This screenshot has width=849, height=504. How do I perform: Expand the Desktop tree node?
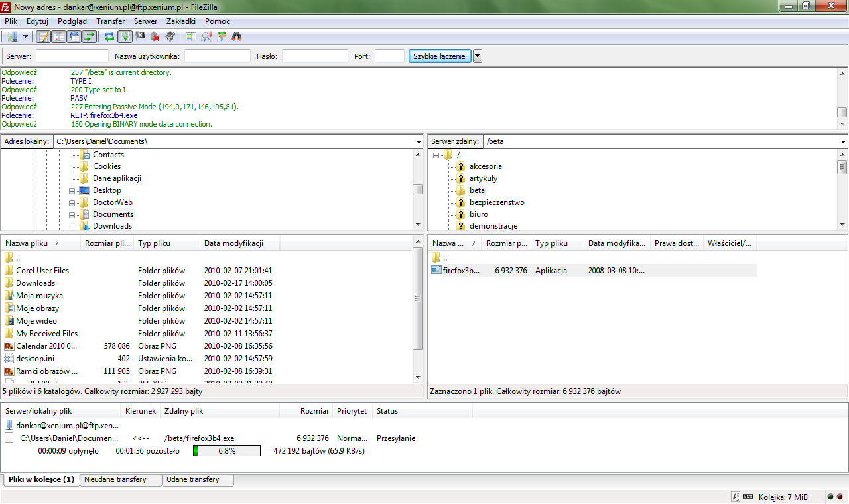pos(72,190)
